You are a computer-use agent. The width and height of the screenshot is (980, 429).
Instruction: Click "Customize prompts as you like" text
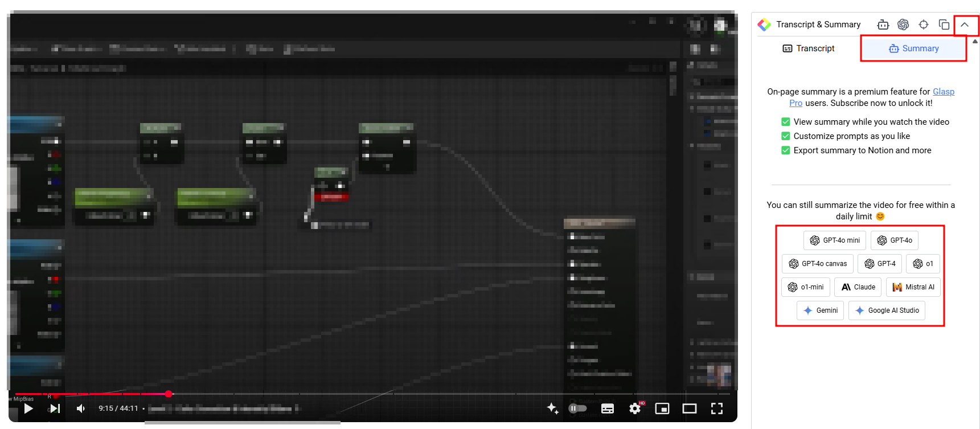(x=852, y=136)
